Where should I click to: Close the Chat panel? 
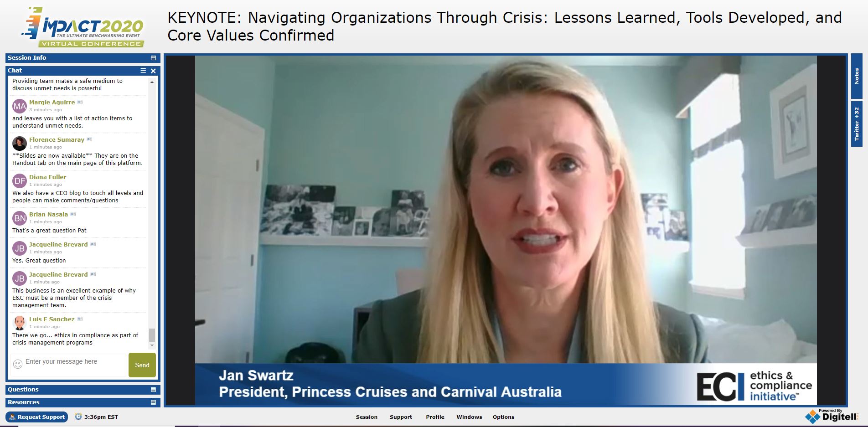(x=153, y=71)
